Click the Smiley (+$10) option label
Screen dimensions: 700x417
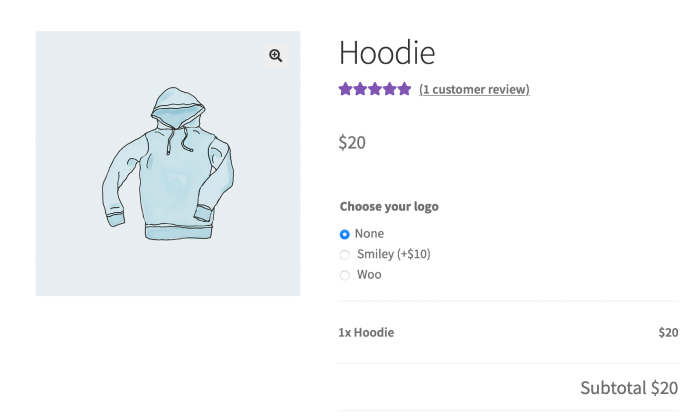pos(394,254)
